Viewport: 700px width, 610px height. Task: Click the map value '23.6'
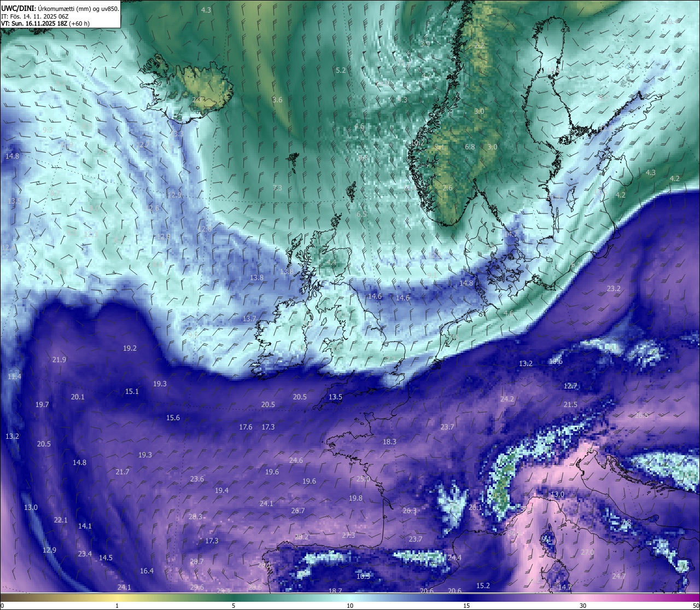197,479
